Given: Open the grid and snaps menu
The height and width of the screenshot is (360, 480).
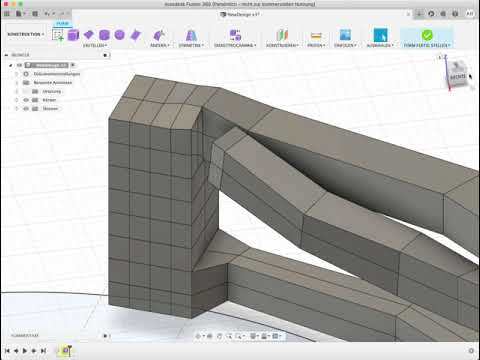Looking at the screenshot, I should pos(265,336).
